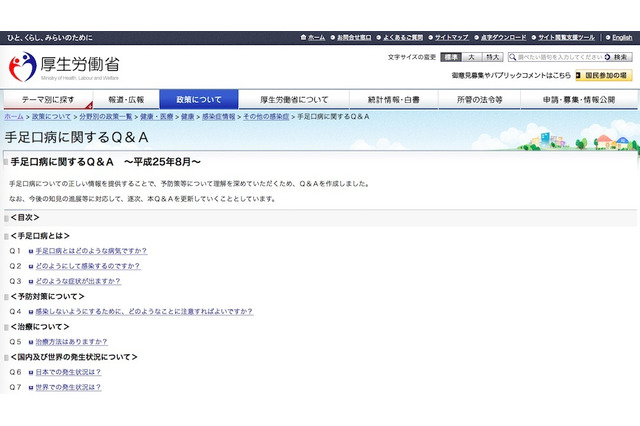Image resolution: width=640 pixels, height=426 pixels.
Task: Open the 報道・広報 menu tab
Action: tap(126, 100)
